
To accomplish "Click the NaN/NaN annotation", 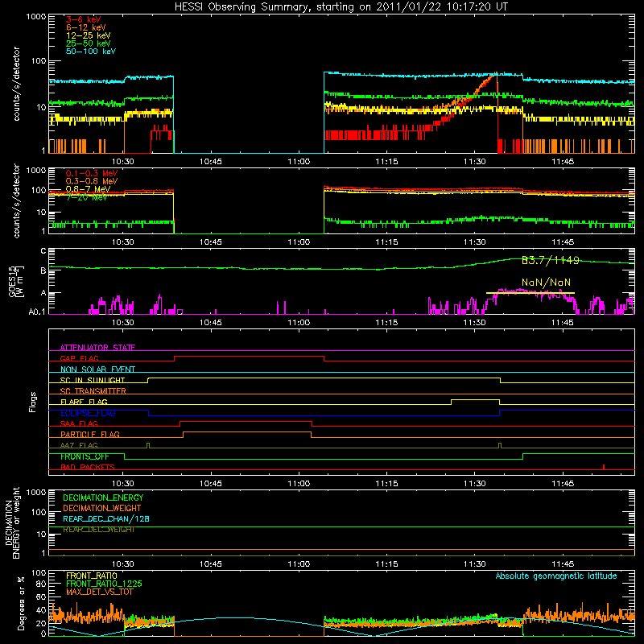I will [546, 283].
